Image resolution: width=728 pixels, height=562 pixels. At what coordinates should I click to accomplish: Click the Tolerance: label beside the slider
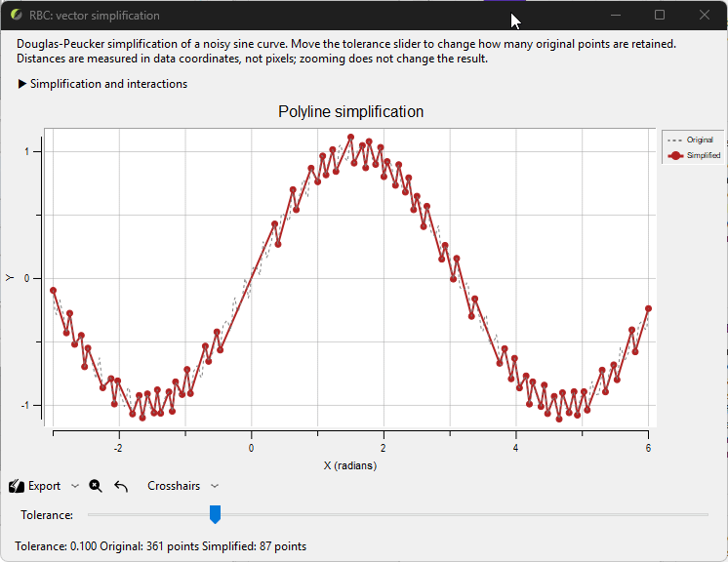pyautogui.click(x=47, y=515)
